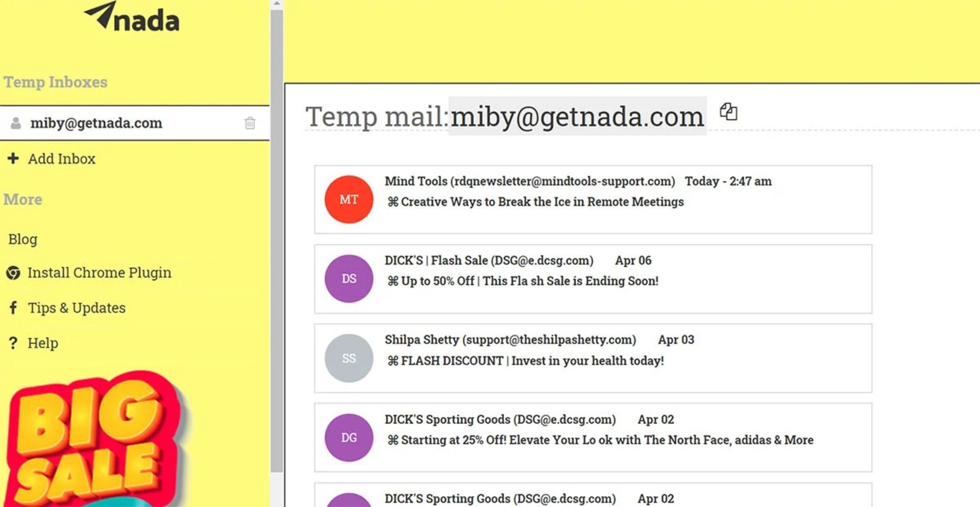Click the gray SS avatar circle
The width and height of the screenshot is (980, 507).
click(x=349, y=358)
